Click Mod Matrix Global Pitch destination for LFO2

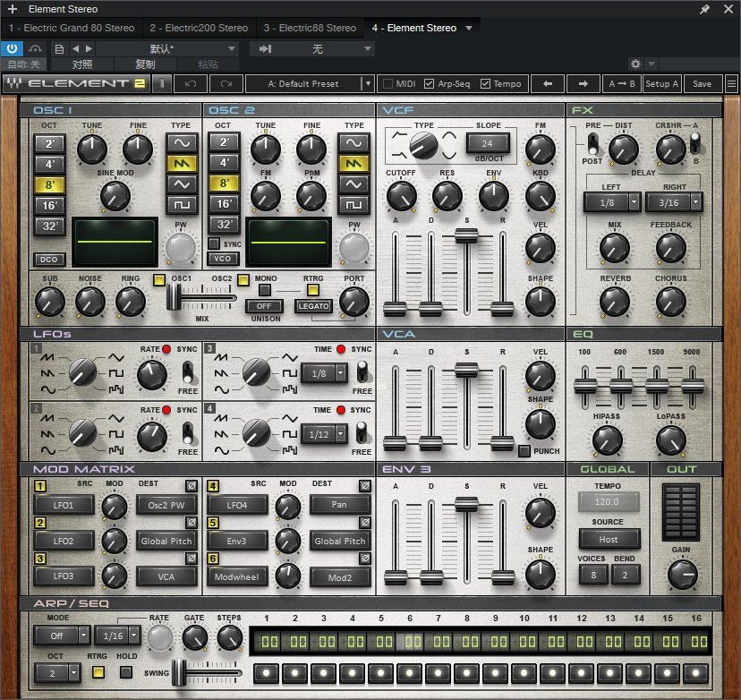(166, 542)
